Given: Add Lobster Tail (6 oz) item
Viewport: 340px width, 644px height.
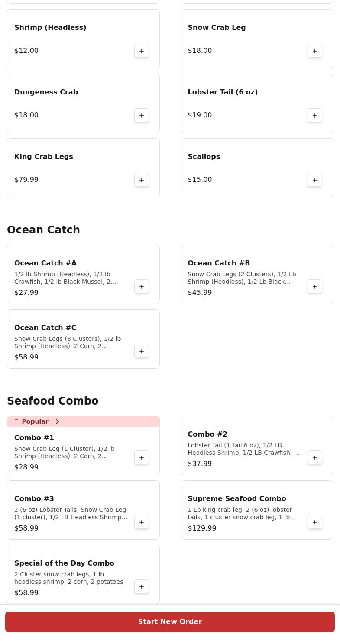Looking at the screenshot, I should click(315, 115).
